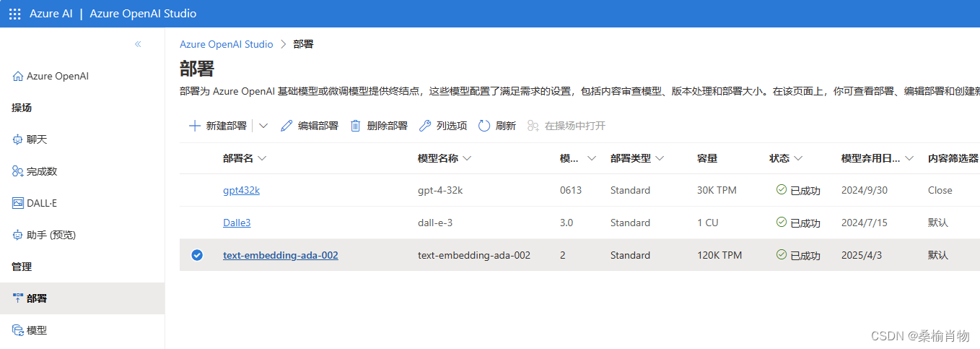This screenshot has height=349, width=980.
Task: Click the 助手 (预览) assistant icon
Action: [18, 235]
